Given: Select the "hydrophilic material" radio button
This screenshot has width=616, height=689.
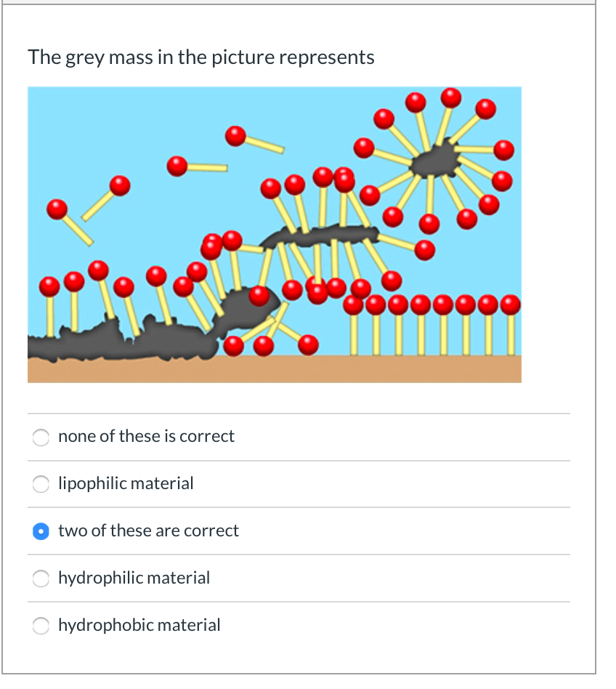Looking at the screenshot, I should coord(41,579).
